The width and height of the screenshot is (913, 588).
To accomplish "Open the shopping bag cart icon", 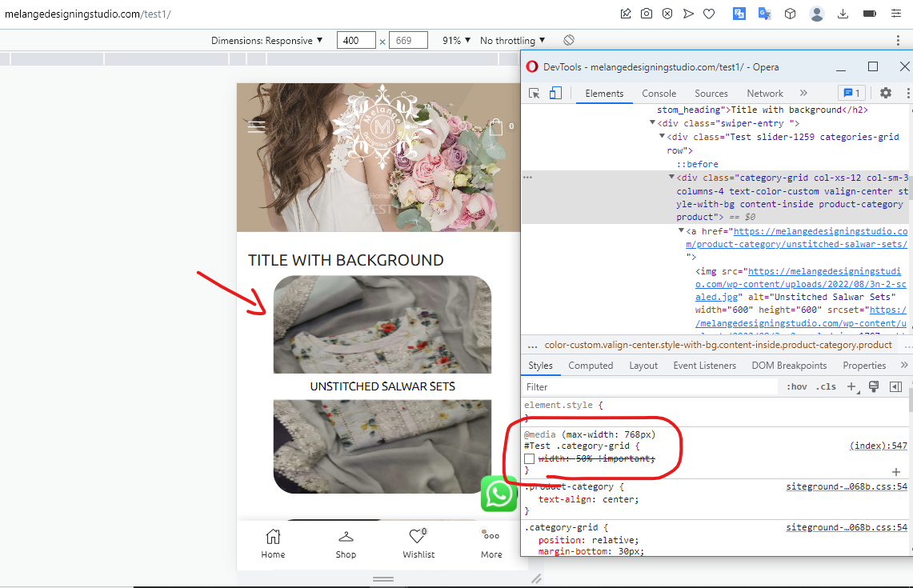I will coord(496,127).
